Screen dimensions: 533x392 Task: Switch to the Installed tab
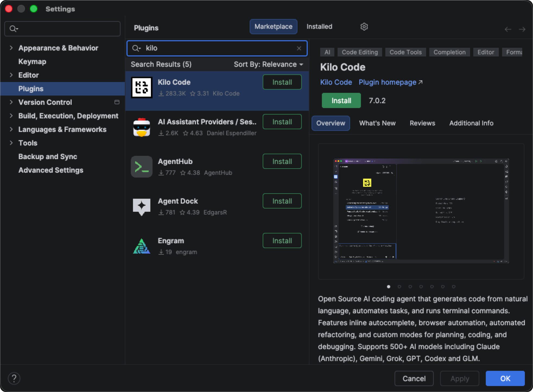[319, 27]
